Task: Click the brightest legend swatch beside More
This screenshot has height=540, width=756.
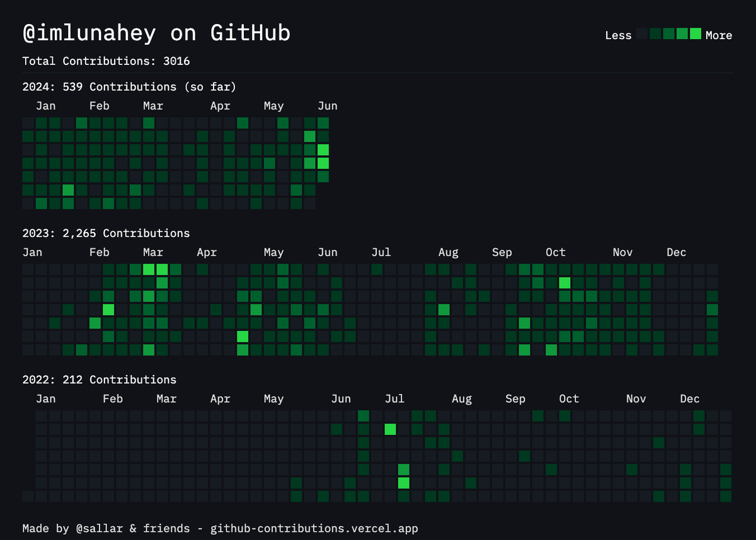Action: point(696,34)
